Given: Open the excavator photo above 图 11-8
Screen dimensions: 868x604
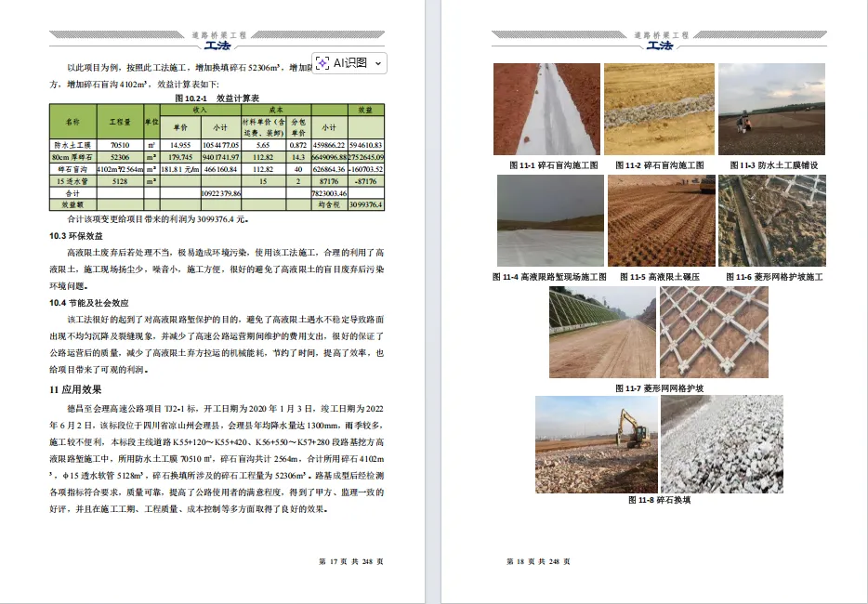Looking at the screenshot, I should tap(597, 444).
